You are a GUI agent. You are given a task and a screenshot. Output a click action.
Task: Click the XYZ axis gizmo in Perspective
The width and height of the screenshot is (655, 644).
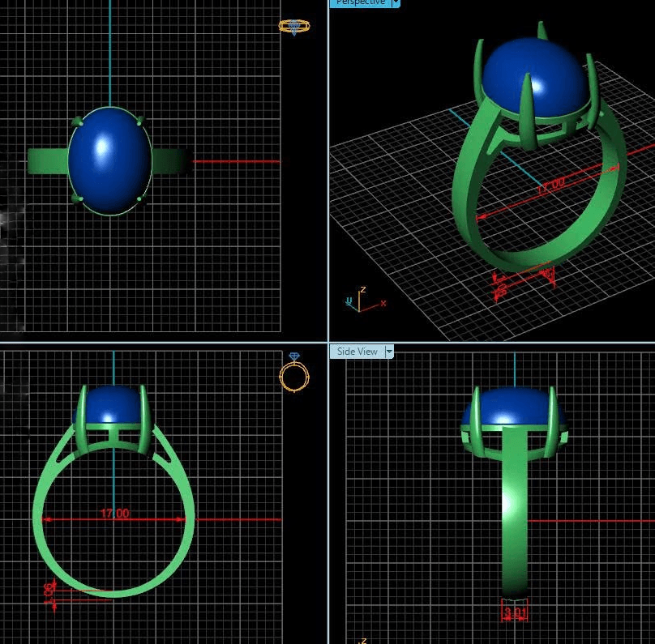pyautogui.click(x=364, y=301)
